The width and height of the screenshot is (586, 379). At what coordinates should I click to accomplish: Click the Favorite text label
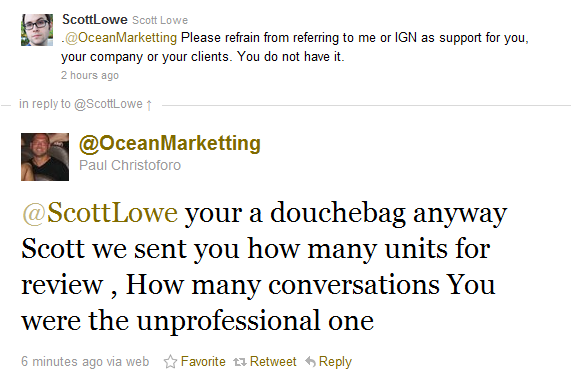point(203,361)
